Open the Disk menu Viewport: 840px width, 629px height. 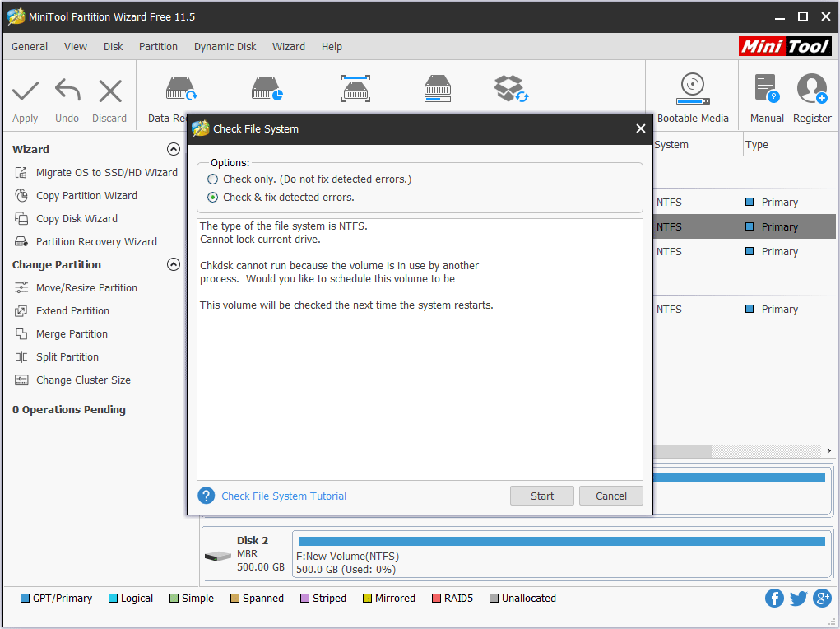click(x=113, y=47)
